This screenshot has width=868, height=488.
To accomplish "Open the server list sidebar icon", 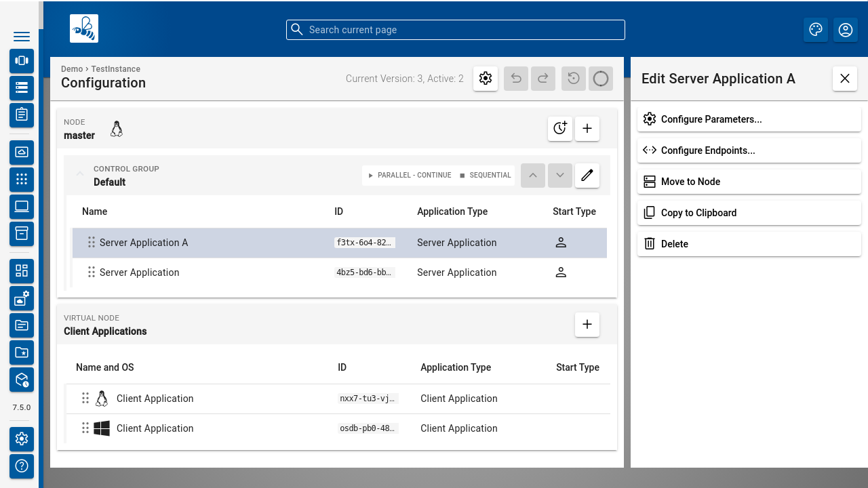I will 22,87.
